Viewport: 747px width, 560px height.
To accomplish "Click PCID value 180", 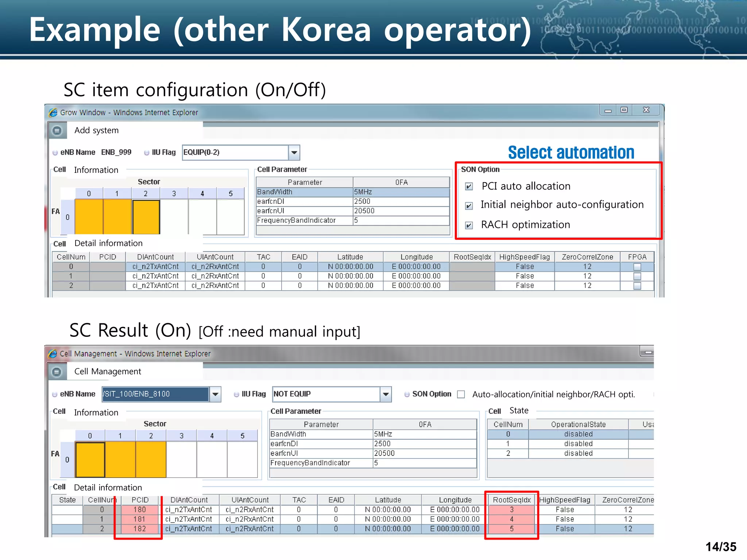I will 140,510.
